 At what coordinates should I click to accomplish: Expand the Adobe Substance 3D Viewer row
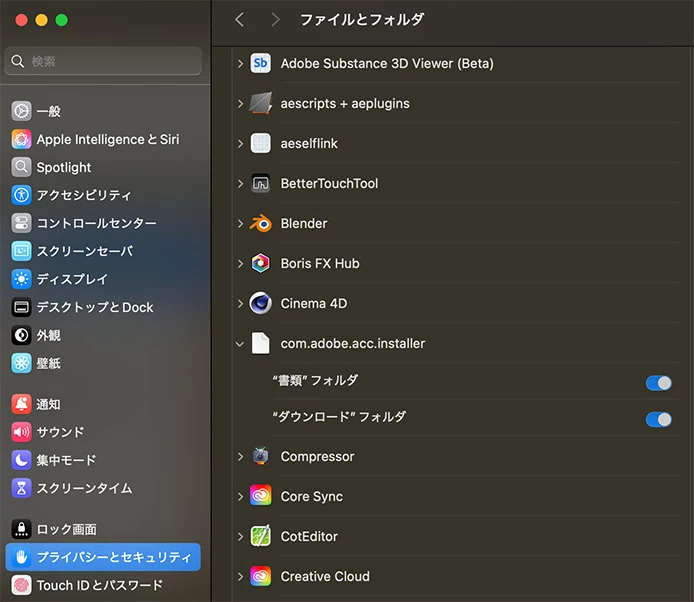coord(240,64)
